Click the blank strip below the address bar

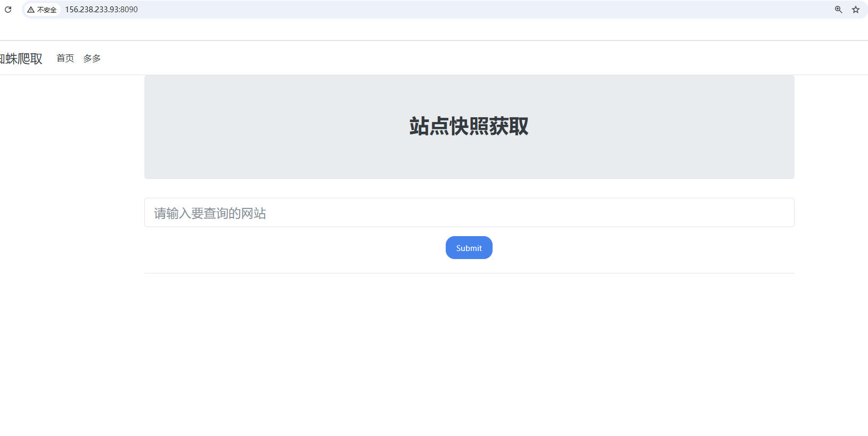[x=426, y=29]
